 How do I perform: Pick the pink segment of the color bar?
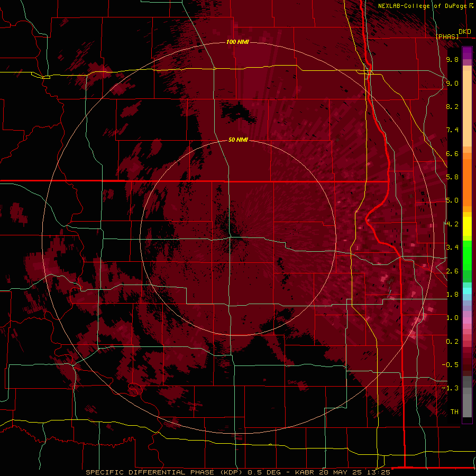[x=467, y=321]
